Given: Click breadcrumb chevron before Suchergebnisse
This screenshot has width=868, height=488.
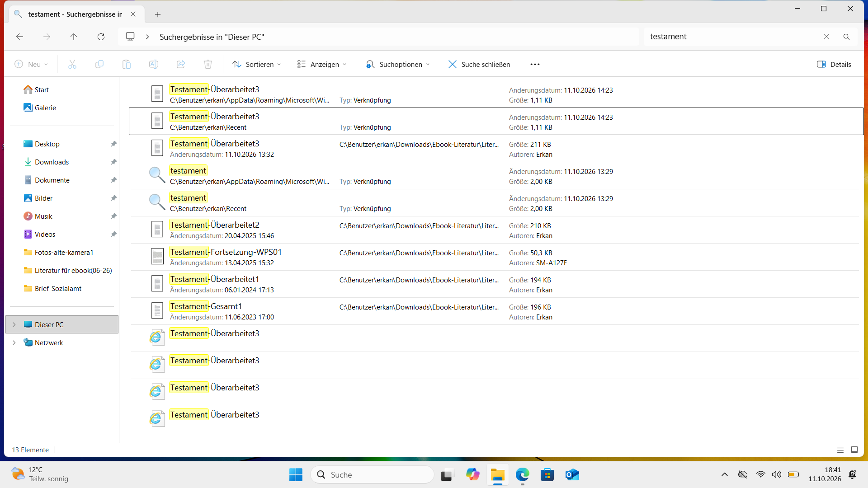Looking at the screenshot, I should coord(147,37).
